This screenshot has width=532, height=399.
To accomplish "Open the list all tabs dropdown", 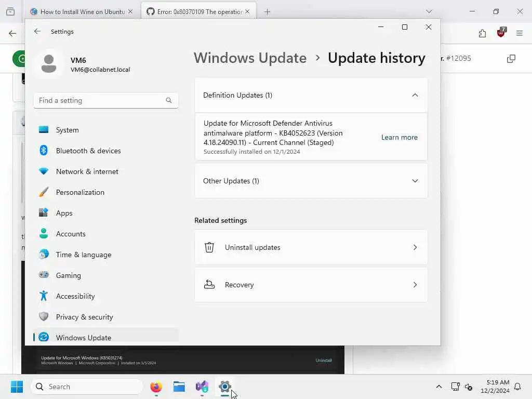I will coord(429,11).
